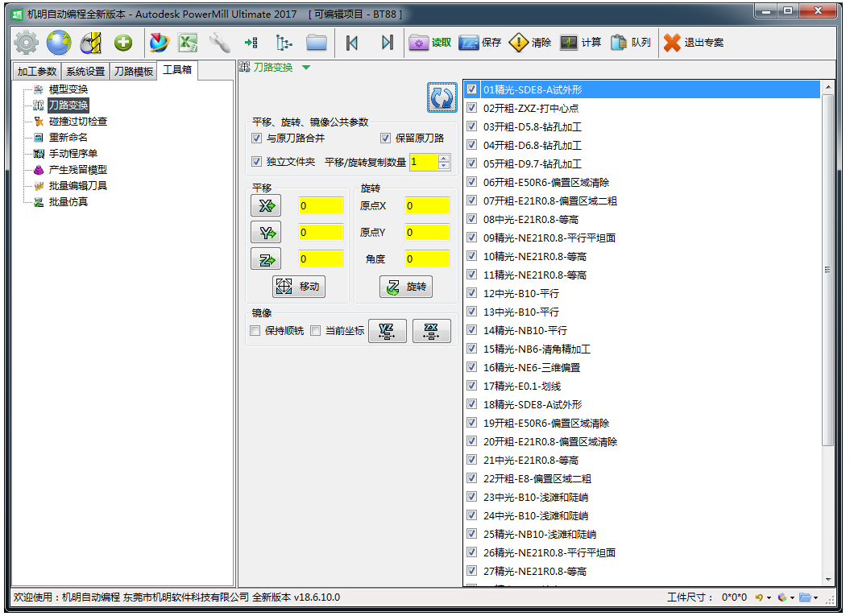Click the yellow milling cutter tool icon
This screenshot has height=616, width=850.
coord(91,42)
